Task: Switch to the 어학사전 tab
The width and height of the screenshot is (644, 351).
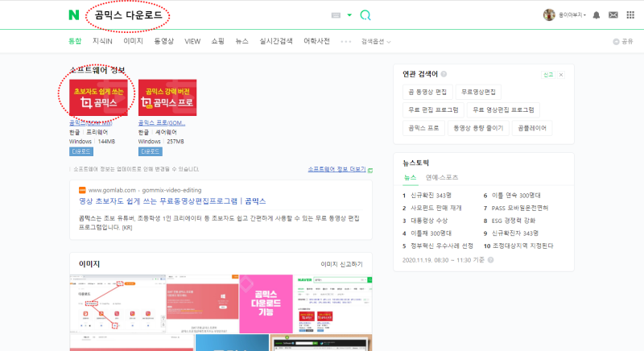Action: [x=316, y=41]
